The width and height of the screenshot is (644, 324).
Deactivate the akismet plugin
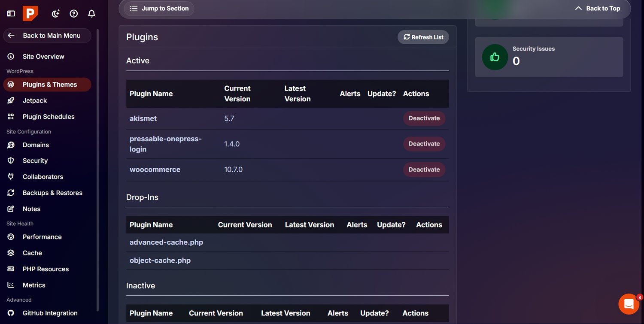point(424,118)
